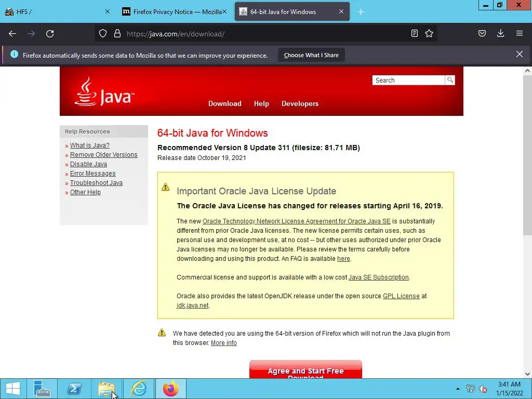
Task: Open the What is Java? link
Action: click(89, 145)
